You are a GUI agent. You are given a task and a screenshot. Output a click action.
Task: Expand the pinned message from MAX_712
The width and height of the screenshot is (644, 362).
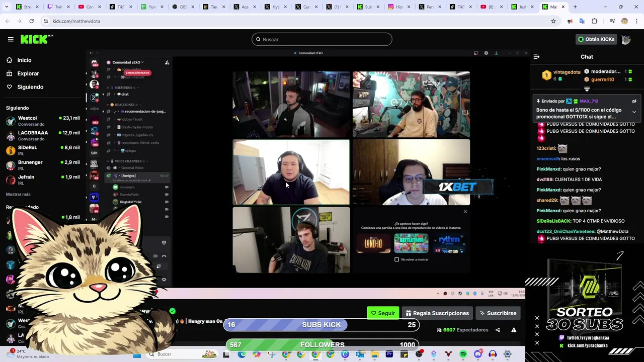coord(634,112)
